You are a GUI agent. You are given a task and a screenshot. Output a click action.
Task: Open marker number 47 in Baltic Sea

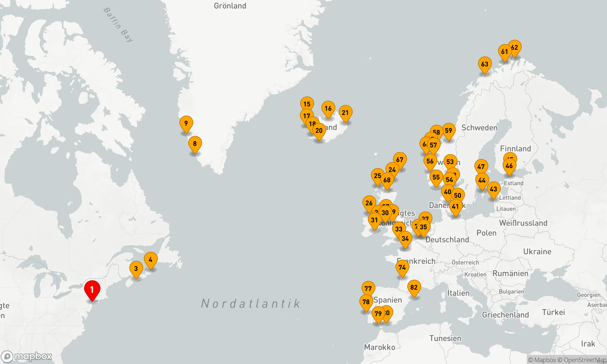(481, 167)
